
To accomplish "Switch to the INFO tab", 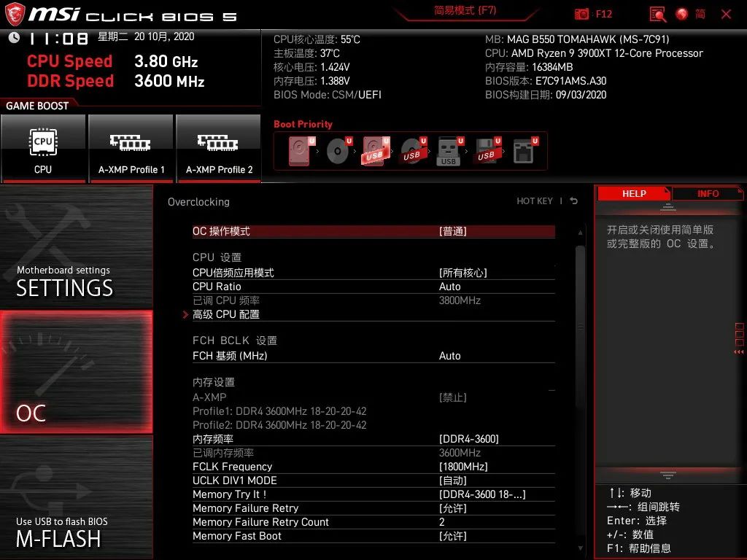I will pos(706,193).
